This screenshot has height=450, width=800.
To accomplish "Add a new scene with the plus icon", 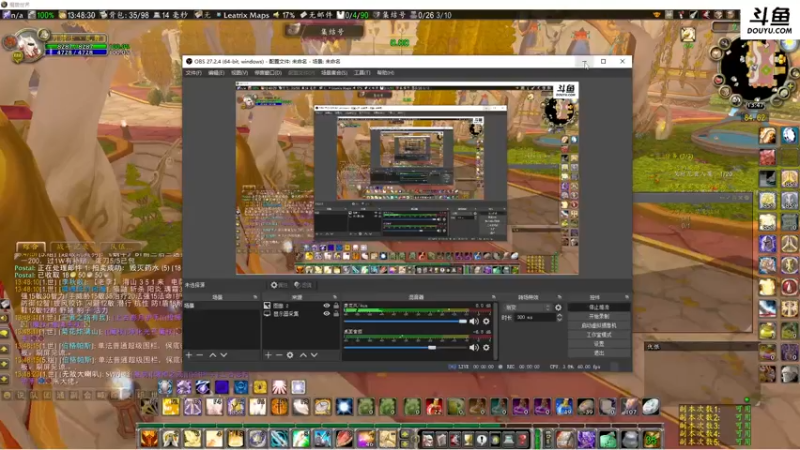I will (x=189, y=355).
